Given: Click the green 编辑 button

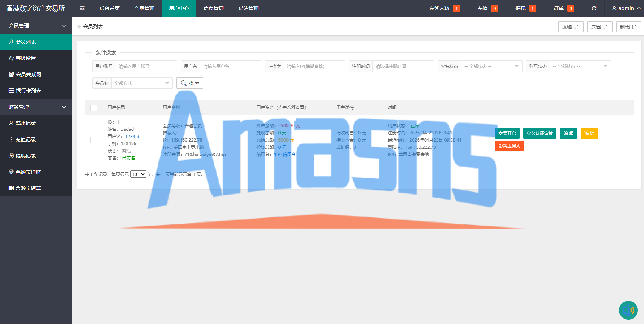Looking at the screenshot, I should tap(568, 133).
